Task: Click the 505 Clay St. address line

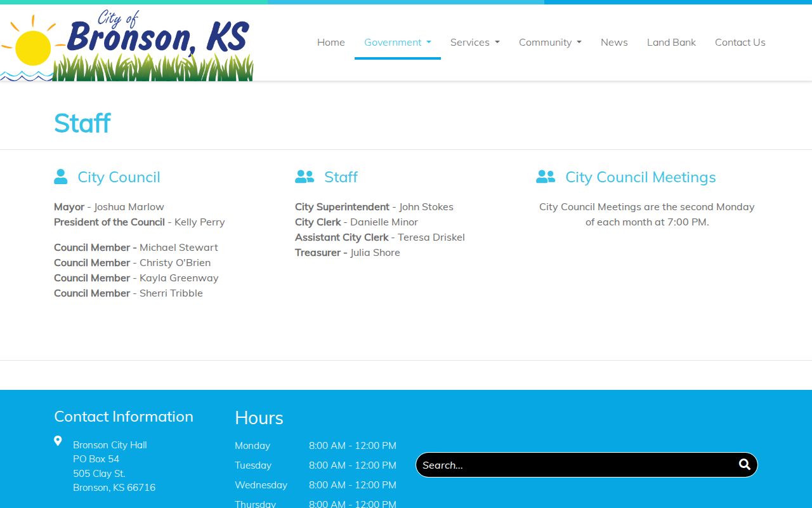Action: 99,473
